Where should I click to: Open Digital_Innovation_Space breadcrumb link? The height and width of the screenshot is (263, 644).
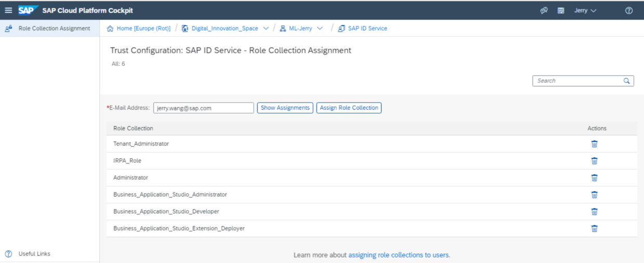[225, 29]
